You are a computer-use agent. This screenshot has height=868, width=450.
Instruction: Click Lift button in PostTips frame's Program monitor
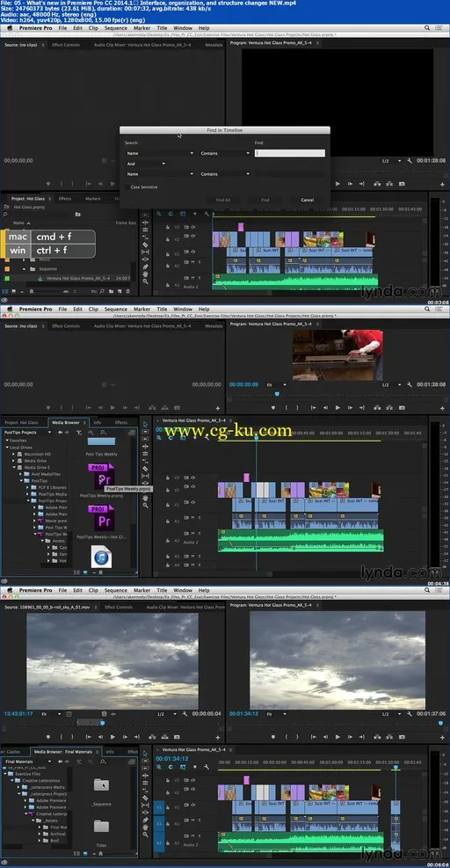click(x=376, y=407)
